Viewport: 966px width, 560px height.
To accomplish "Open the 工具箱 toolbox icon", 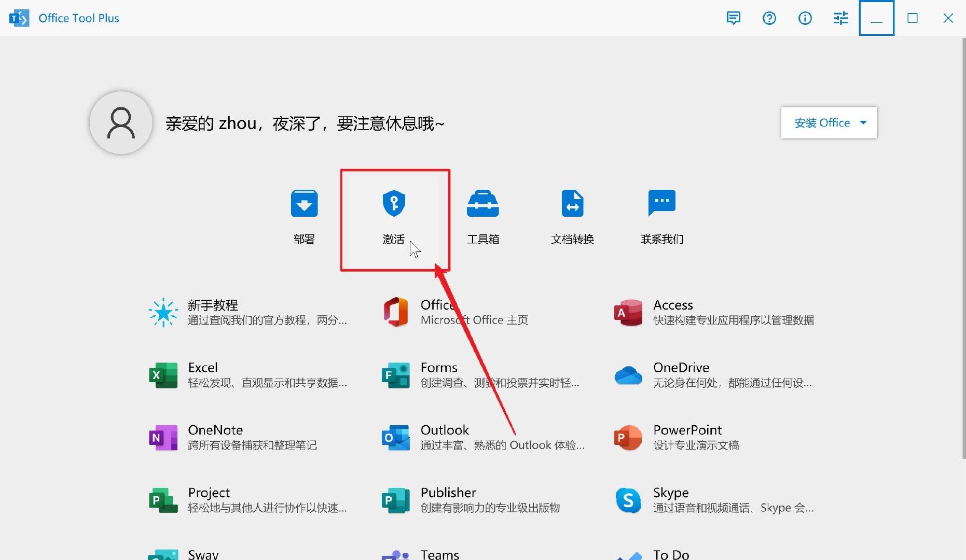I will point(483,203).
